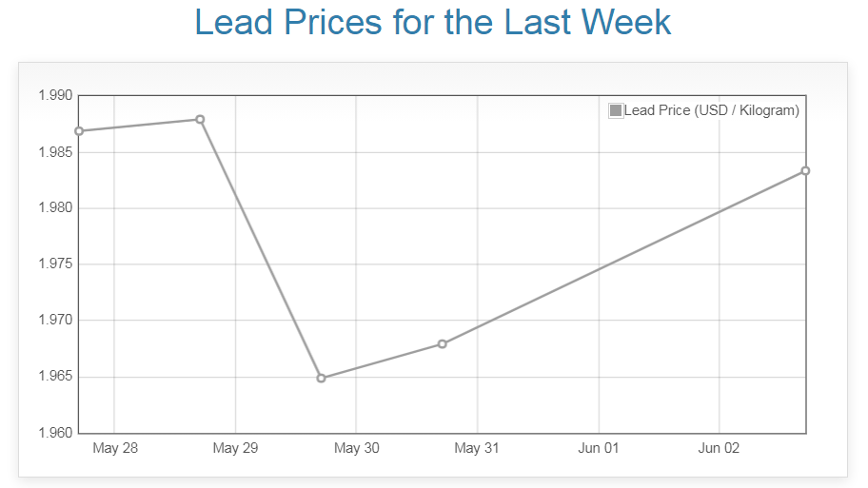Viewport: 868px width, 488px height.
Task: Click the Jun 01 x-axis label
Action: pos(599,449)
